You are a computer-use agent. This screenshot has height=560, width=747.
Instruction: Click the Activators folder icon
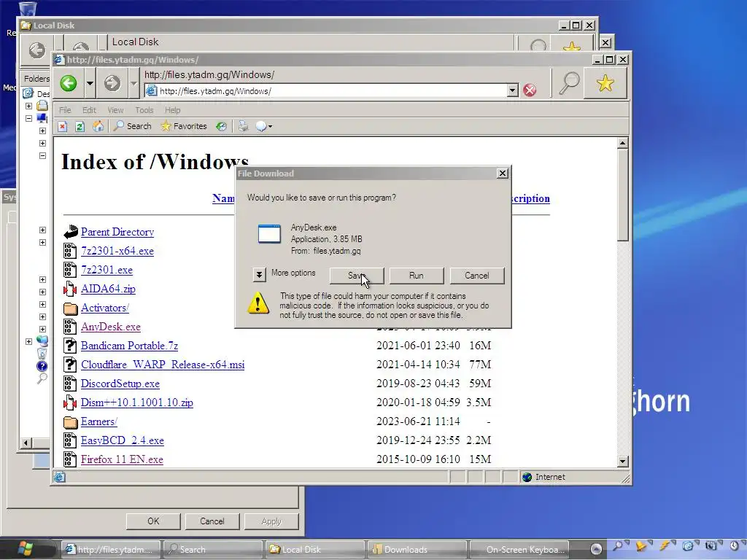[x=71, y=308]
